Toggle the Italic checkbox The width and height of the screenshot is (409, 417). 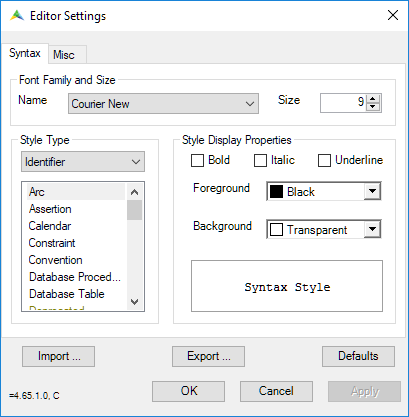point(260,160)
